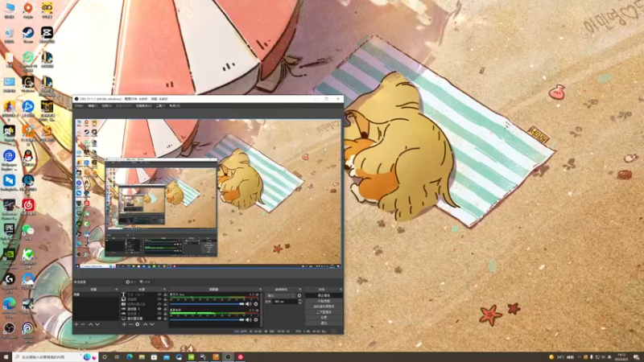Open Settings from the Controls panel
Screen dimensions: 644x362
tap(322, 318)
